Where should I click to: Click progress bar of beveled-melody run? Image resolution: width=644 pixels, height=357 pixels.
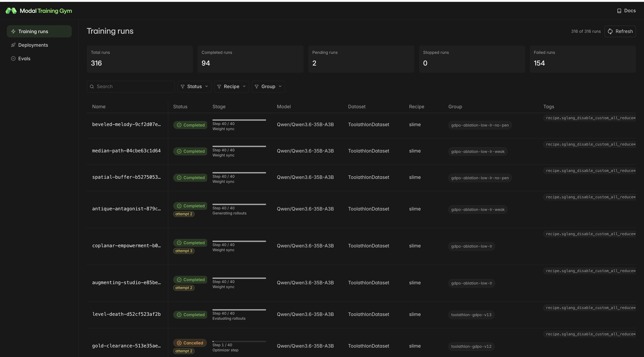point(239,120)
